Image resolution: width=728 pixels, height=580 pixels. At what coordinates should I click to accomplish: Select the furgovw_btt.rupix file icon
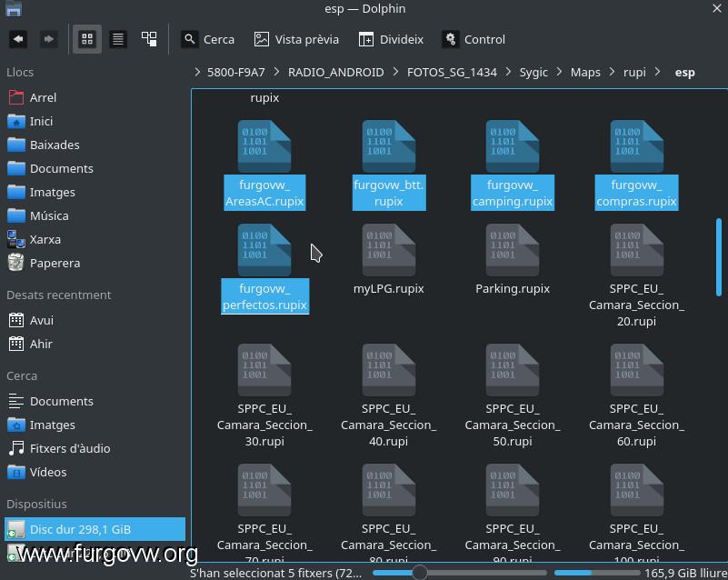(389, 146)
